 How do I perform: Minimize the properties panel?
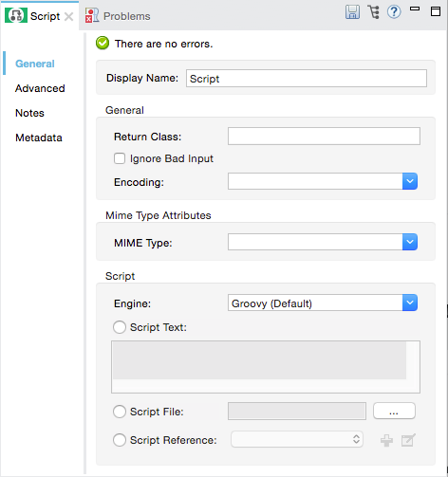click(415, 9)
